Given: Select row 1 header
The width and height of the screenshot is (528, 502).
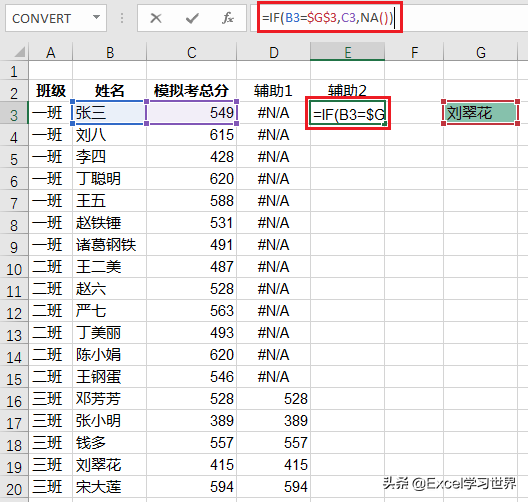Looking at the screenshot, I should pos(14,71).
